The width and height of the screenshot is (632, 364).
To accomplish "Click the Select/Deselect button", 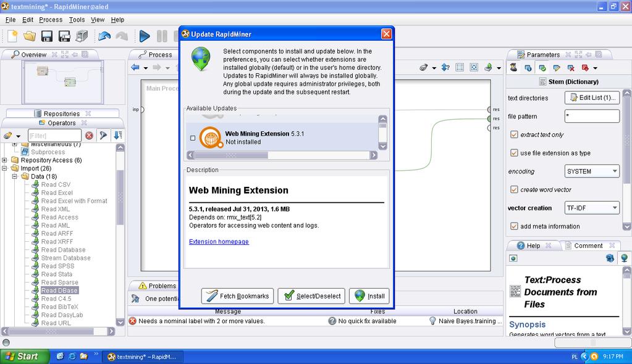I will pos(311,296).
